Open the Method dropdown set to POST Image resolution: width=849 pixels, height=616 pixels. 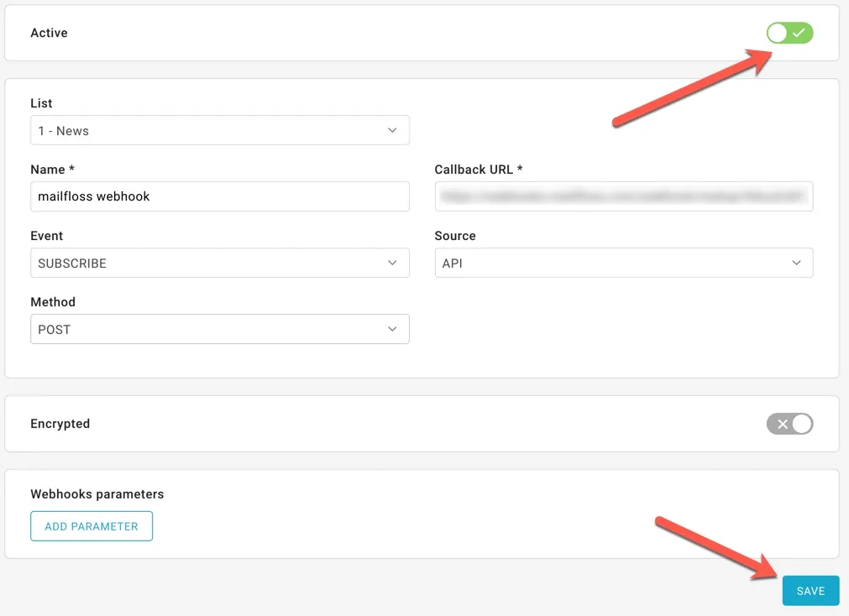[220, 329]
